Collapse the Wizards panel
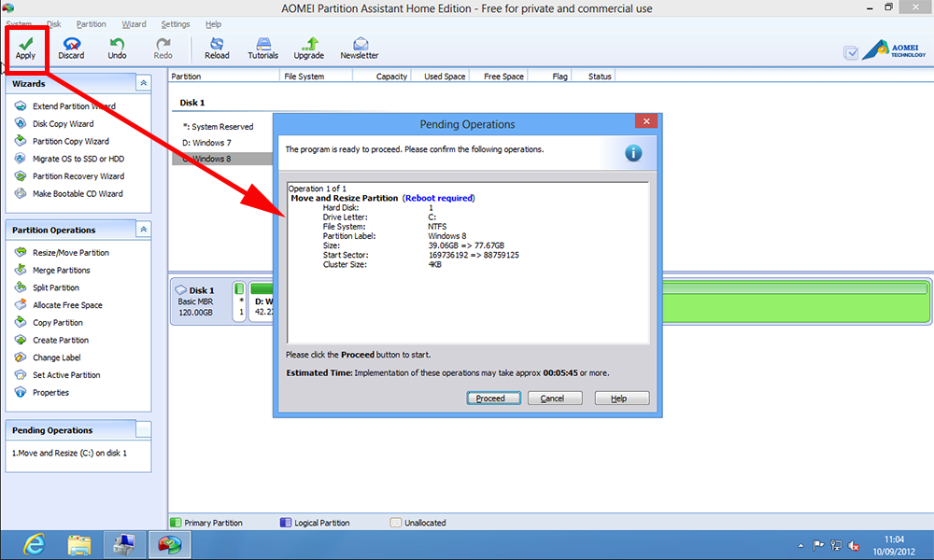 coord(144,83)
